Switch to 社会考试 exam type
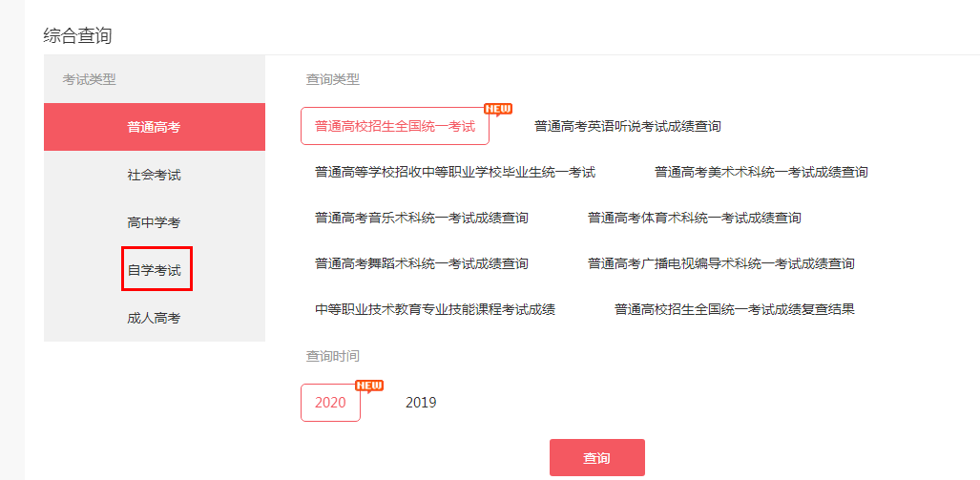 click(x=154, y=175)
